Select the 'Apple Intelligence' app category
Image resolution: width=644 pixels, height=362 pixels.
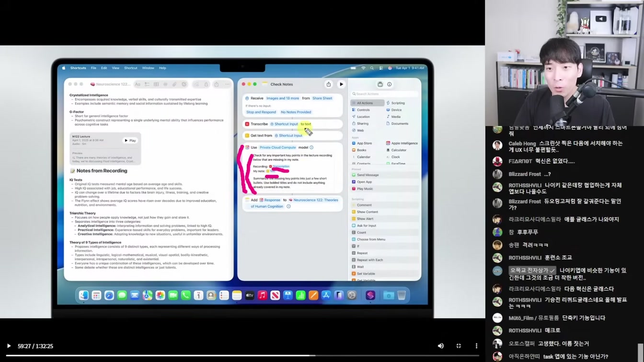pyautogui.click(x=402, y=143)
